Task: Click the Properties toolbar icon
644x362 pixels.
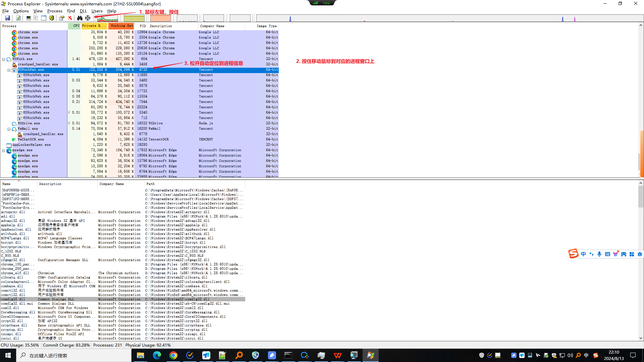Action: (62, 18)
